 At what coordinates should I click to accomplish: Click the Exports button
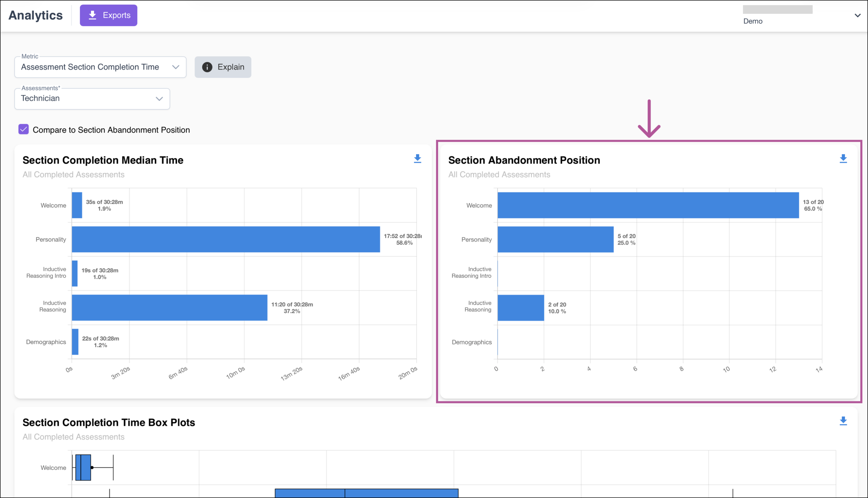point(108,15)
